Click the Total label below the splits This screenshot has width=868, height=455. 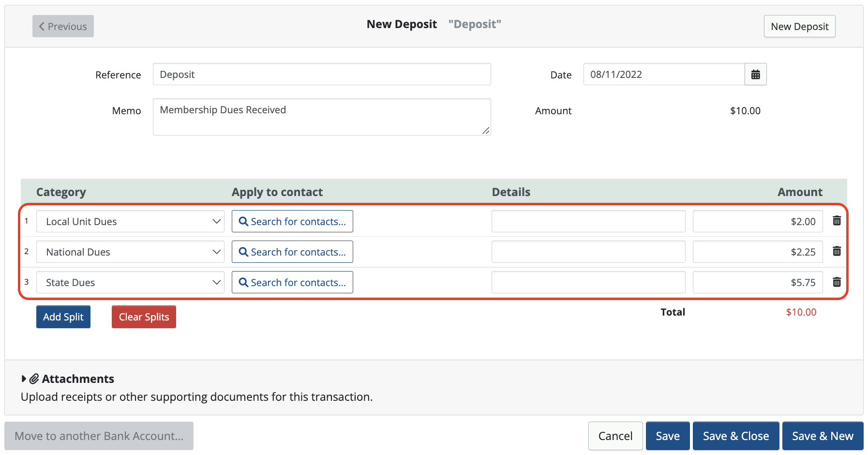673,312
